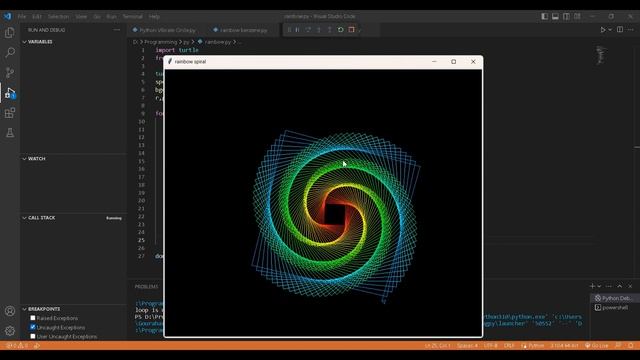Image resolution: width=640 pixels, height=360 pixels.
Task: Open the Help menu
Action: [x=154, y=16]
